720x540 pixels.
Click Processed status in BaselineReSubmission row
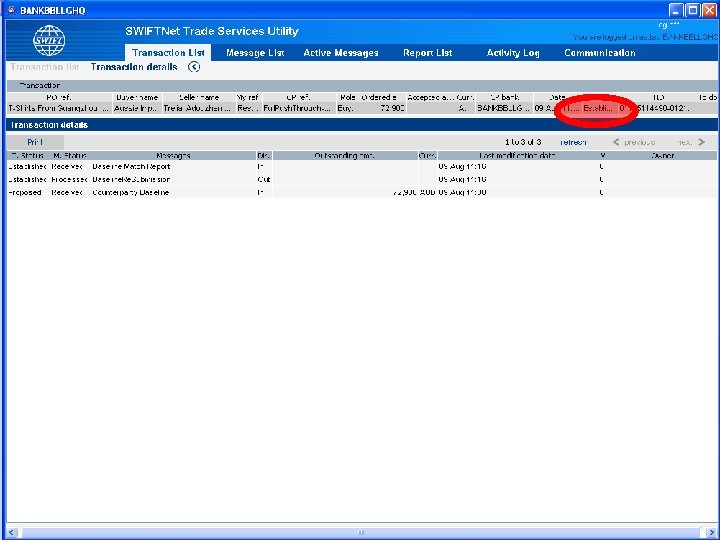[x=69, y=180]
